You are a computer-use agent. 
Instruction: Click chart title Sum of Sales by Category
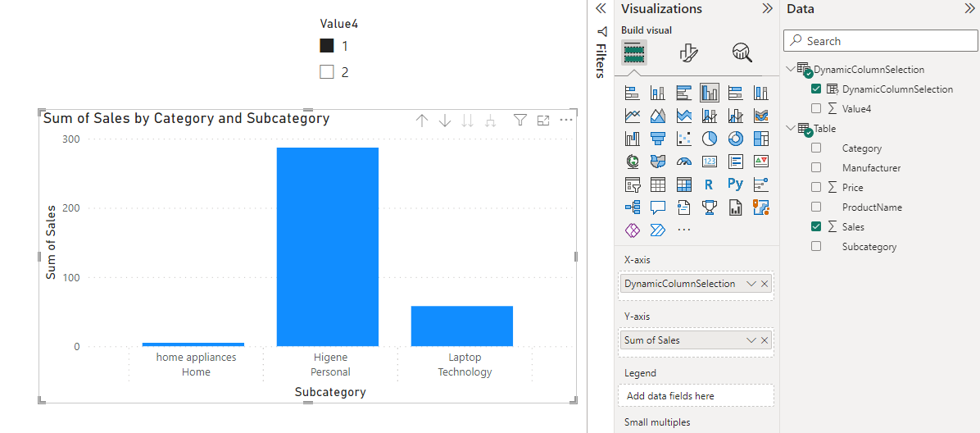click(x=186, y=117)
